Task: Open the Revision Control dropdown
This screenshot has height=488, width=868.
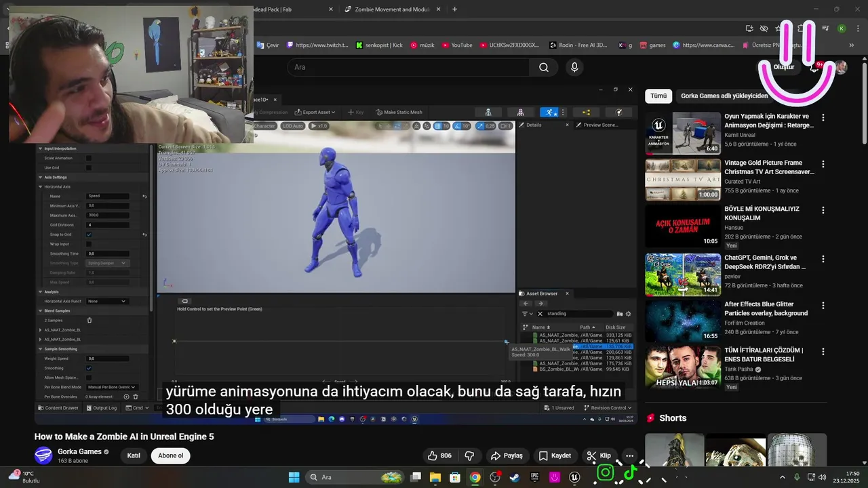Action: (608, 408)
